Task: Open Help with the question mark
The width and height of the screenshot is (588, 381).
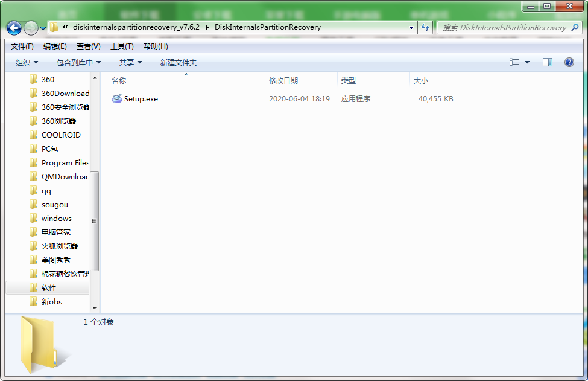Action: 569,62
